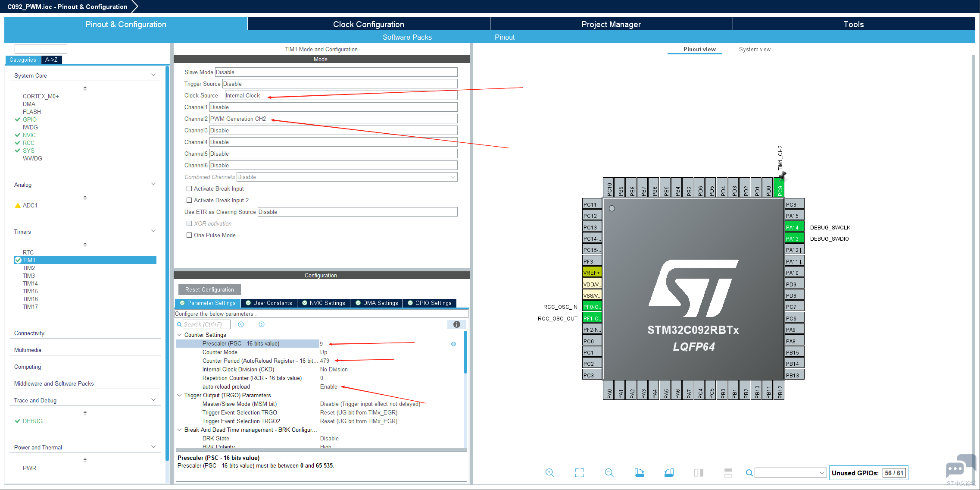Click the Reset Configuration button

(x=209, y=289)
